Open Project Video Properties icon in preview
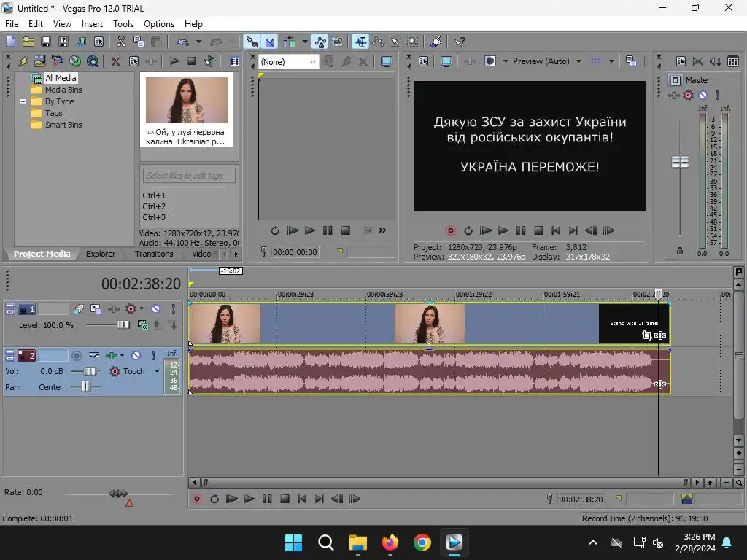Image resolution: width=747 pixels, height=560 pixels. 424,61
